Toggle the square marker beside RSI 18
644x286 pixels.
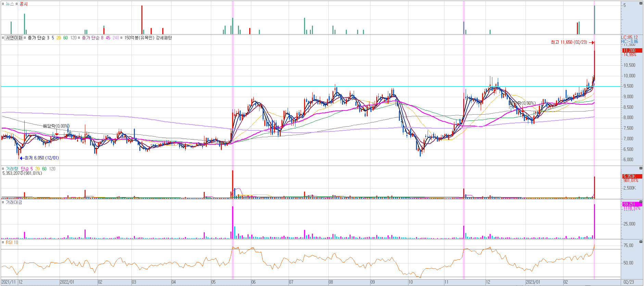point(3,242)
